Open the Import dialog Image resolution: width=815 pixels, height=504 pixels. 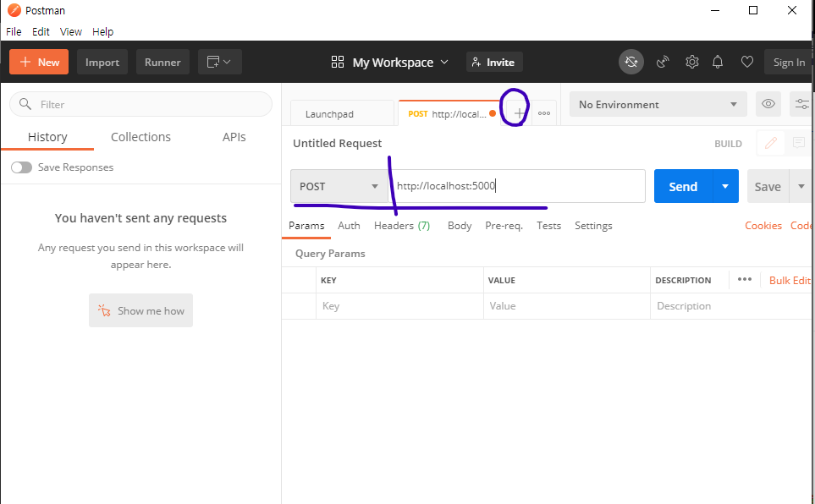coord(102,62)
